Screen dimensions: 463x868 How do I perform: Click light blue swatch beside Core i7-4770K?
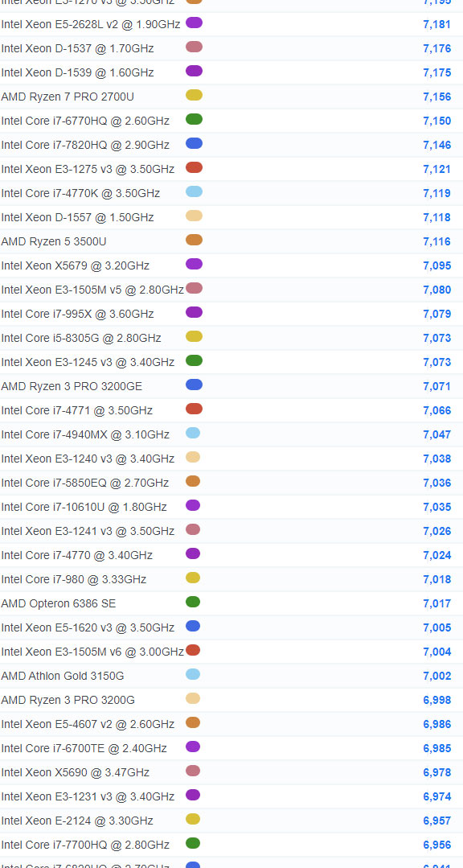coord(195,191)
